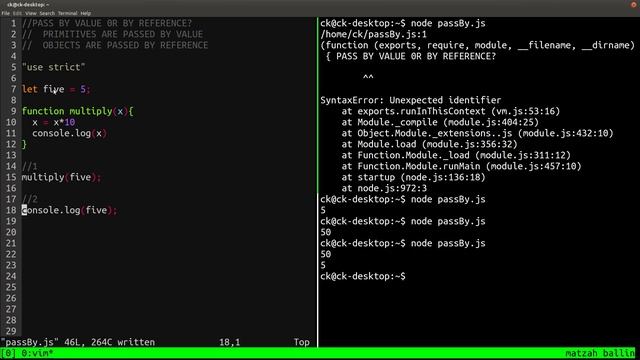Click the empty shell prompt 'ck@ck-desktop:~$' at bottom

(x=363, y=277)
